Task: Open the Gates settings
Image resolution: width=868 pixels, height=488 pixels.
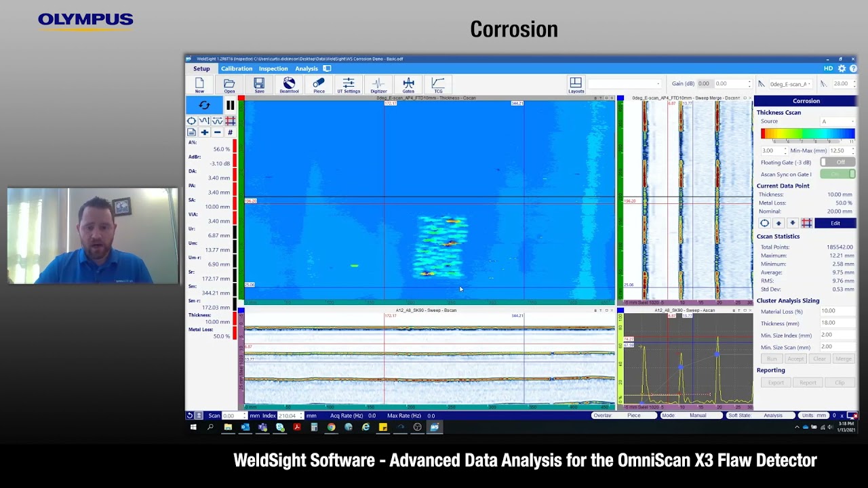Action: (408, 85)
